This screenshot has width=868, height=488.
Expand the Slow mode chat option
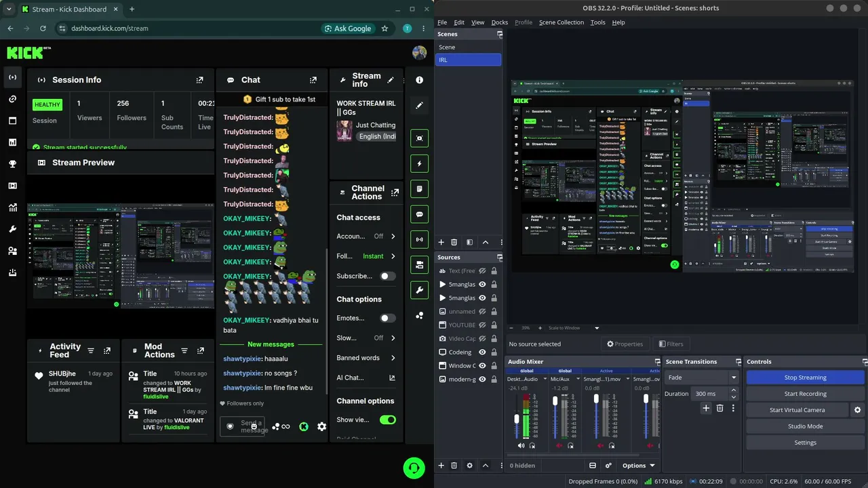coord(393,338)
